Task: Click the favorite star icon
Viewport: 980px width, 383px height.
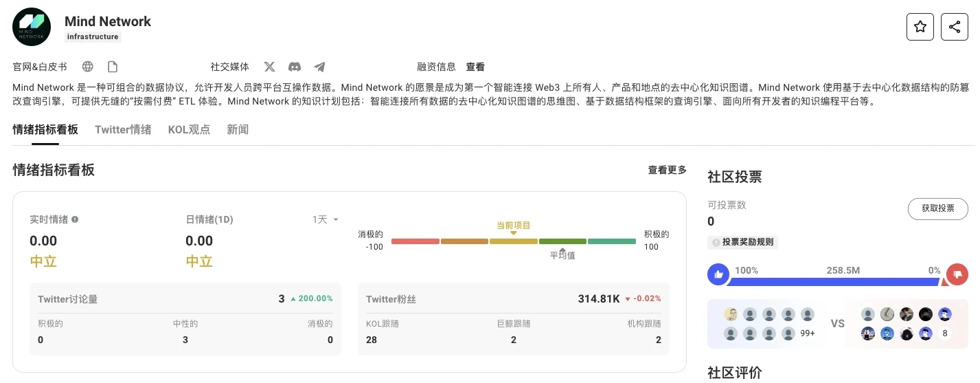Action: point(920,27)
